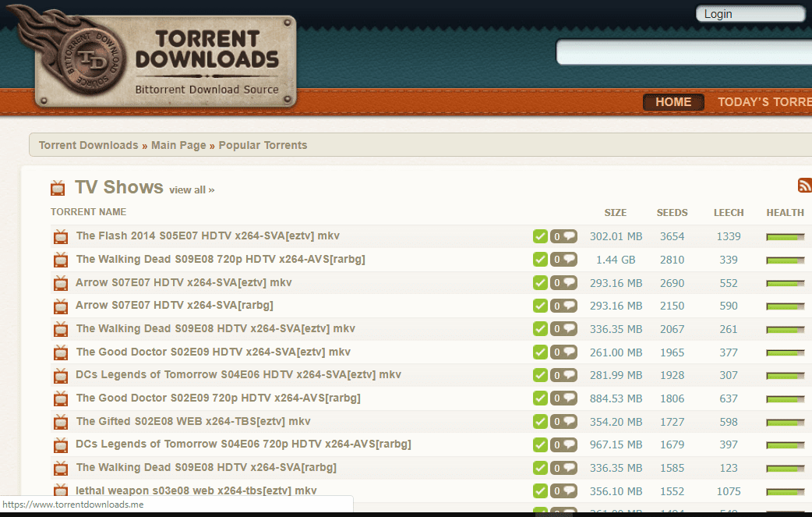
Task: Click verified checkmark for The Flash 2014 S05E07
Action: coord(540,237)
